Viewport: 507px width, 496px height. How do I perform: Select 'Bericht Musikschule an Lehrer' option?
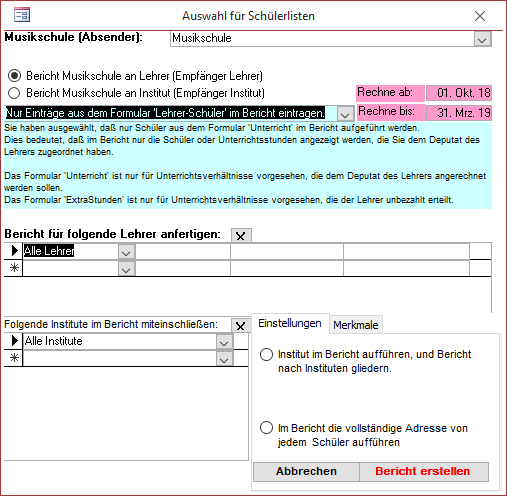click(14, 76)
